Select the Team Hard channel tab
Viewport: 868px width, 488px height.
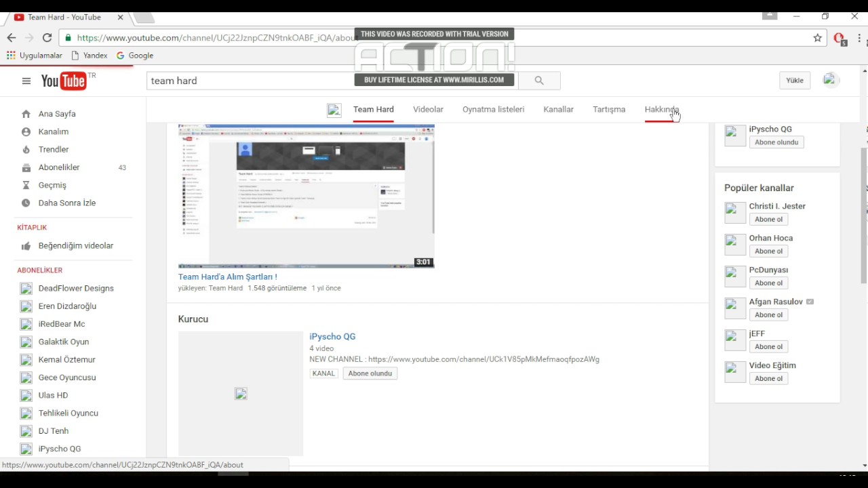tap(374, 109)
